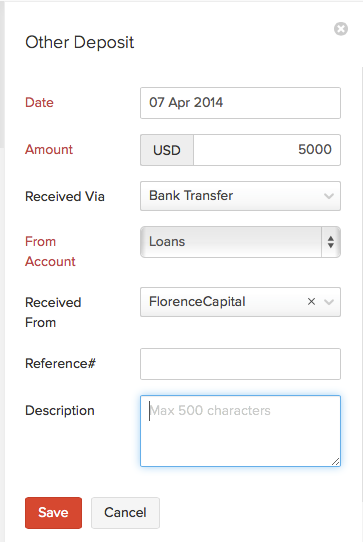The width and height of the screenshot is (363, 542).
Task: Open the Received From dropdown chevron
Action: coord(329,302)
